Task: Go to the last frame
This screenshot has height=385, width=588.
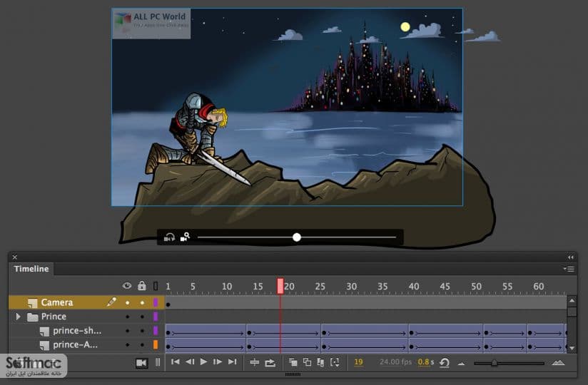Action: coord(233,361)
